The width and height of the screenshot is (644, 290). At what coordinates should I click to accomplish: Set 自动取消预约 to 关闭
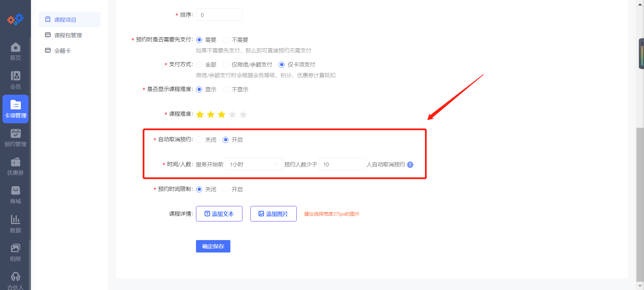point(199,140)
